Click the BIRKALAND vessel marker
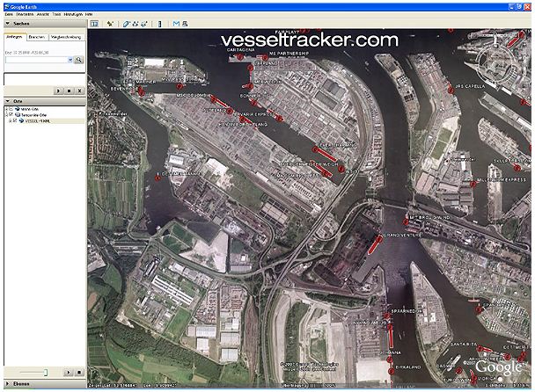The width and height of the screenshot is (535, 392). [391, 371]
